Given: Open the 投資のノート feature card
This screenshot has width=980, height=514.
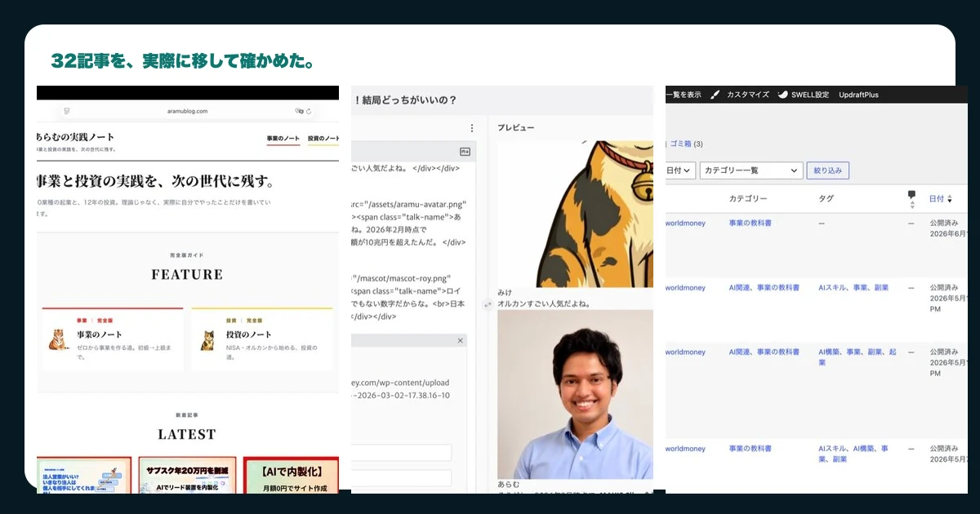Looking at the screenshot, I should tap(261, 339).
